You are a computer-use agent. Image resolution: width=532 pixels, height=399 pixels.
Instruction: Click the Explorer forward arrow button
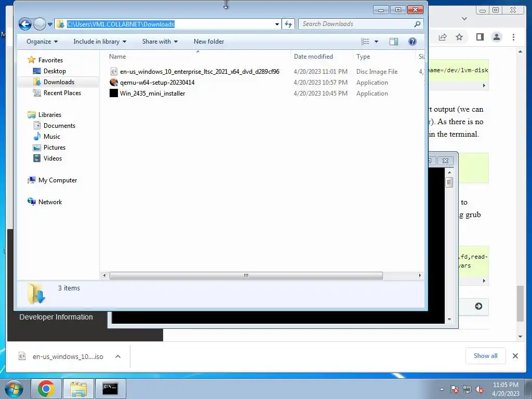pos(40,24)
